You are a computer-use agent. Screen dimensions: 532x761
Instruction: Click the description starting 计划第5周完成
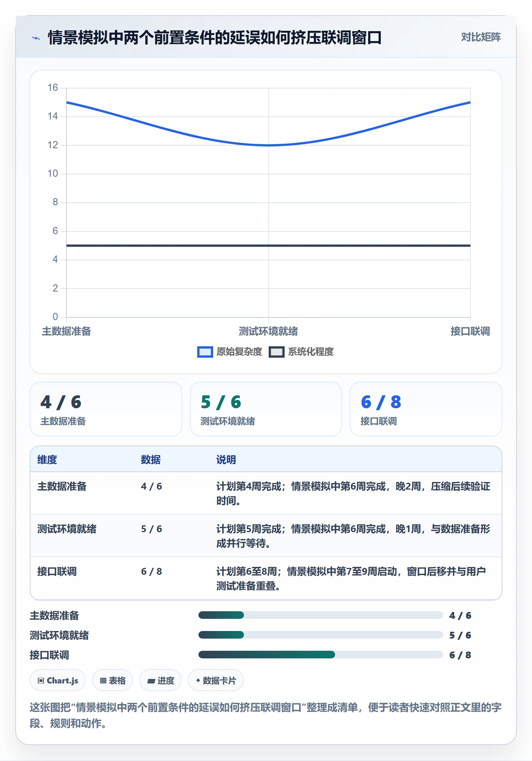353,536
